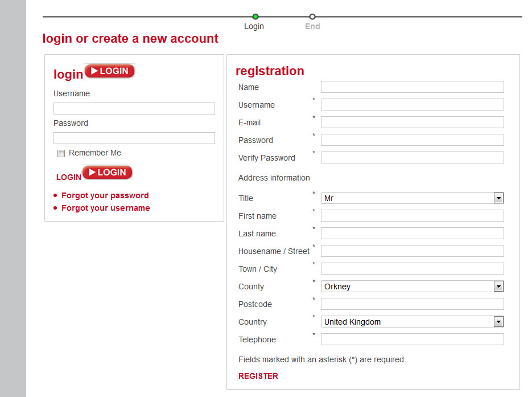Click the Telephone input field

(x=413, y=339)
